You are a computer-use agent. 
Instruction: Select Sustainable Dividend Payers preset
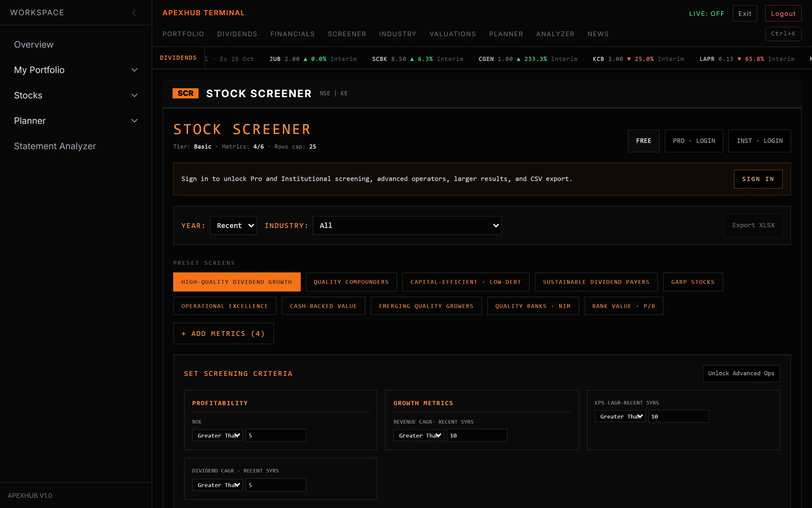pyautogui.click(x=596, y=282)
